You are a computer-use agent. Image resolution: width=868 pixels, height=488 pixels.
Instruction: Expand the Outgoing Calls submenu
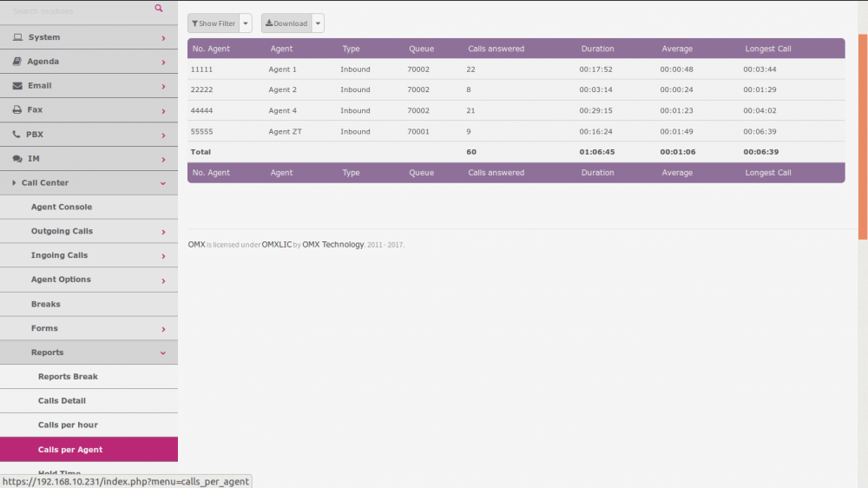163,232
